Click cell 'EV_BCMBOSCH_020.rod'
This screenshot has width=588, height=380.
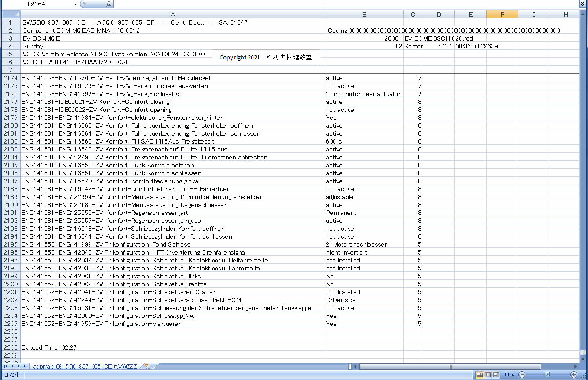coord(438,38)
